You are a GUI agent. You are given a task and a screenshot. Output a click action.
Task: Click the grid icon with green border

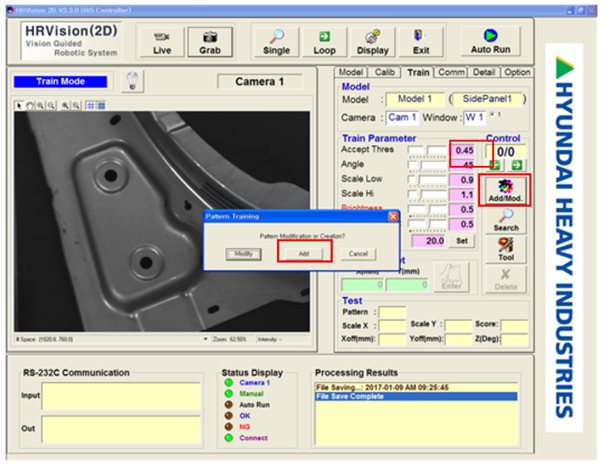[x=101, y=105]
